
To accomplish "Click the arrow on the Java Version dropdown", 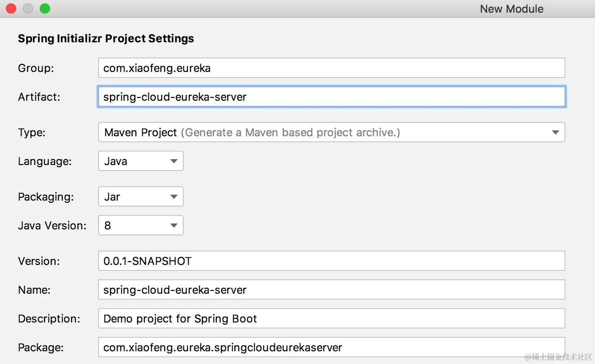I will point(174,226).
